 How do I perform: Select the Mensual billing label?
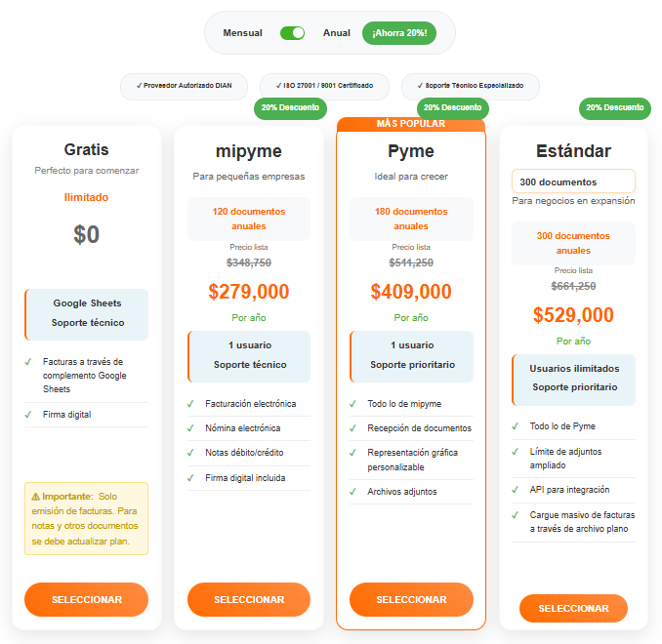tap(242, 33)
